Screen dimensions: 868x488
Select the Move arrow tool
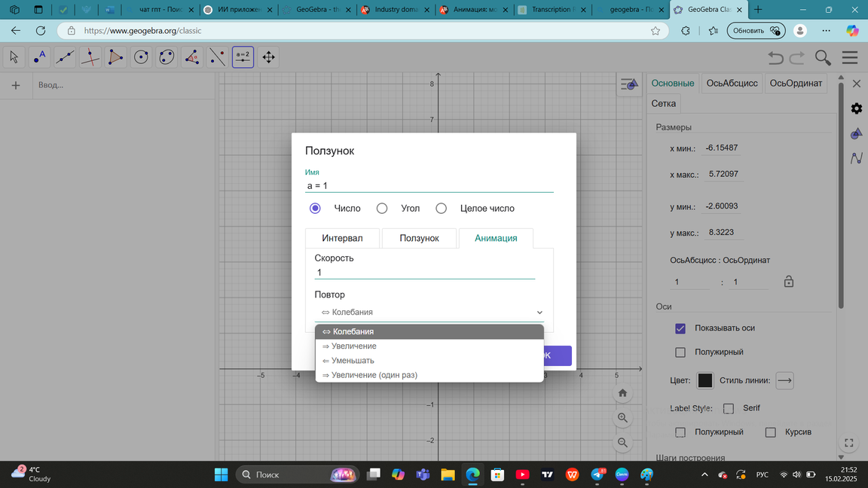click(x=14, y=57)
